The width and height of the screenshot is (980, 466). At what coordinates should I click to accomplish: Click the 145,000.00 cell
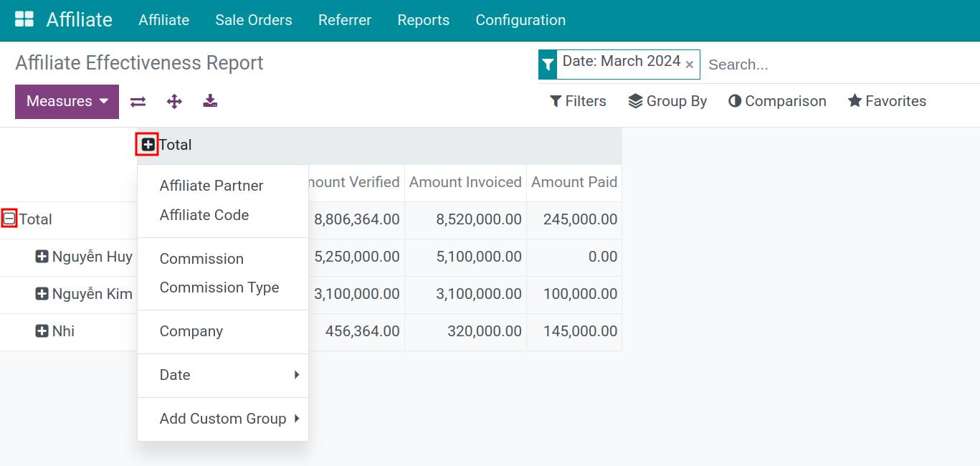click(574, 331)
